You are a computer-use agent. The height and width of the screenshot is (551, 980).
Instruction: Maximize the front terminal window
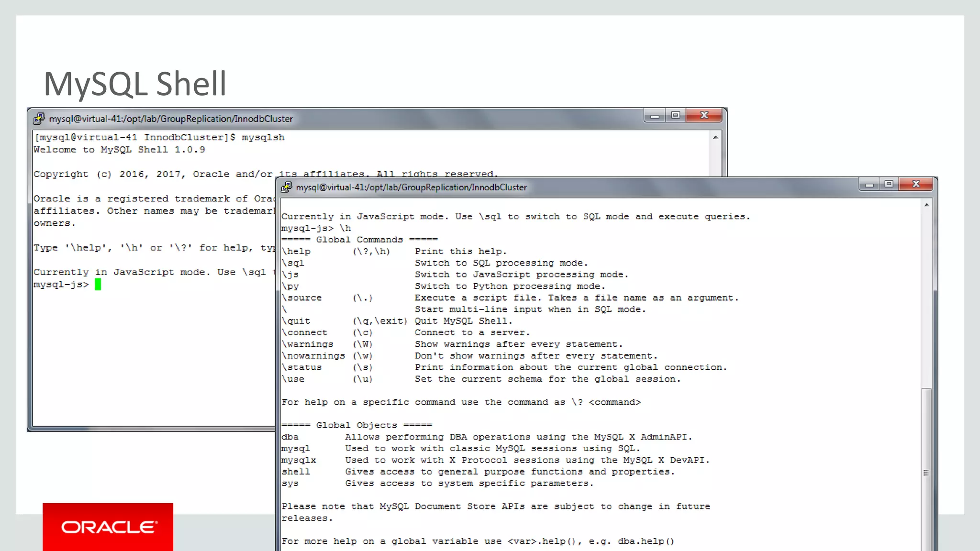[889, 184]
